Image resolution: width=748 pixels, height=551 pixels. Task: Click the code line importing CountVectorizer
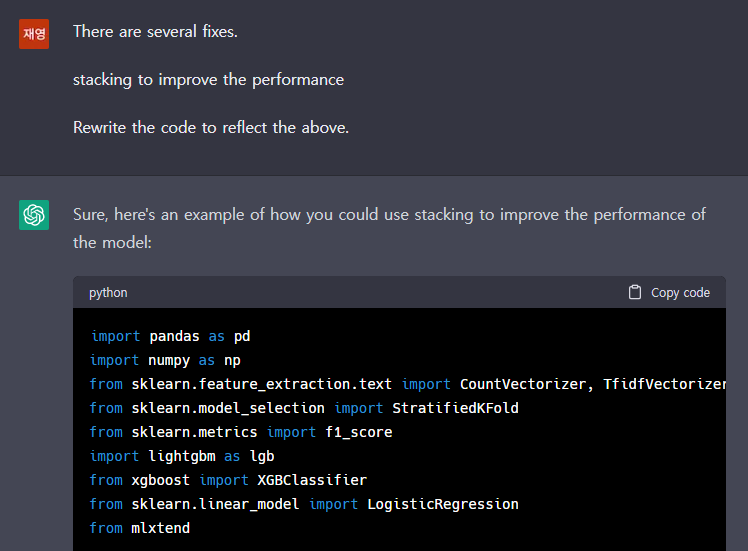(408, 384)
